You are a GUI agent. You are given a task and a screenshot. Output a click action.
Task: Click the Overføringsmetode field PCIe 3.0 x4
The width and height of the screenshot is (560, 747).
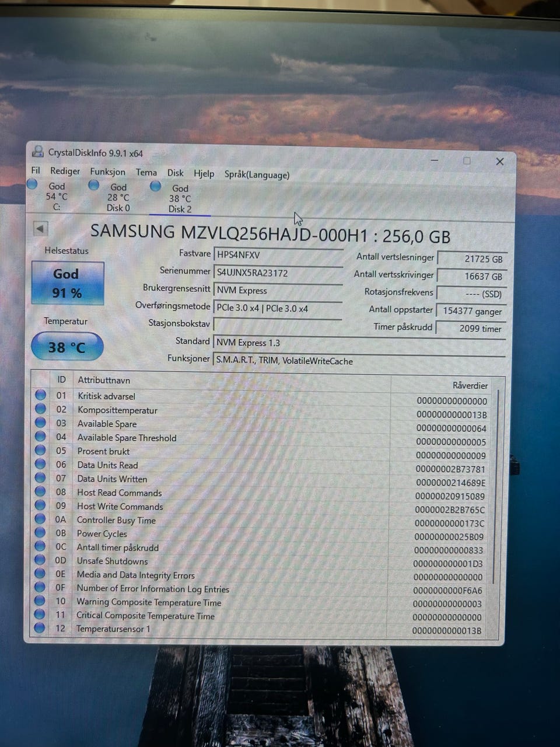(x=278, y=308)
